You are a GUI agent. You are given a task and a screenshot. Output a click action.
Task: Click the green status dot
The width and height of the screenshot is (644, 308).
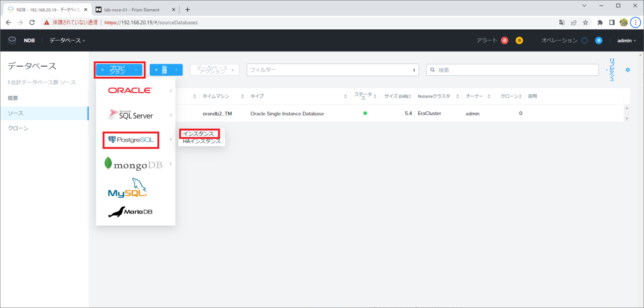click(365, 113)
